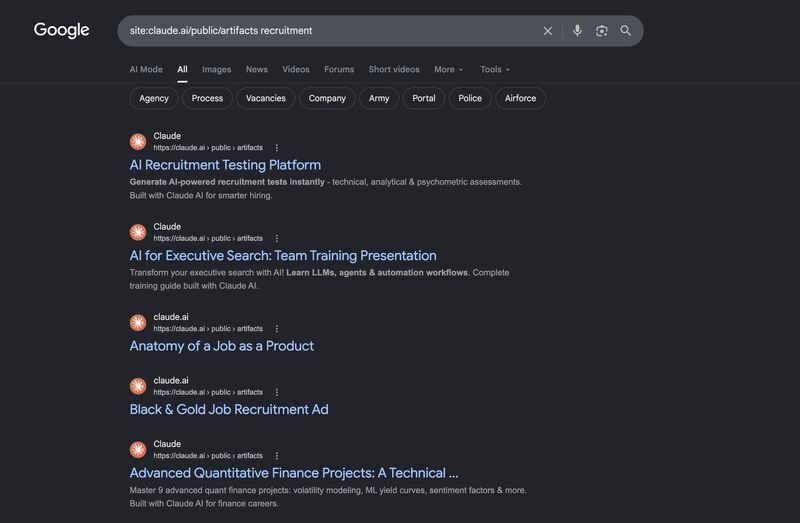Click the Claude favicon beside Advanced Quantitative Finance Projects
This screenshot has height=523, width=800.
click(x=138, y=450)
